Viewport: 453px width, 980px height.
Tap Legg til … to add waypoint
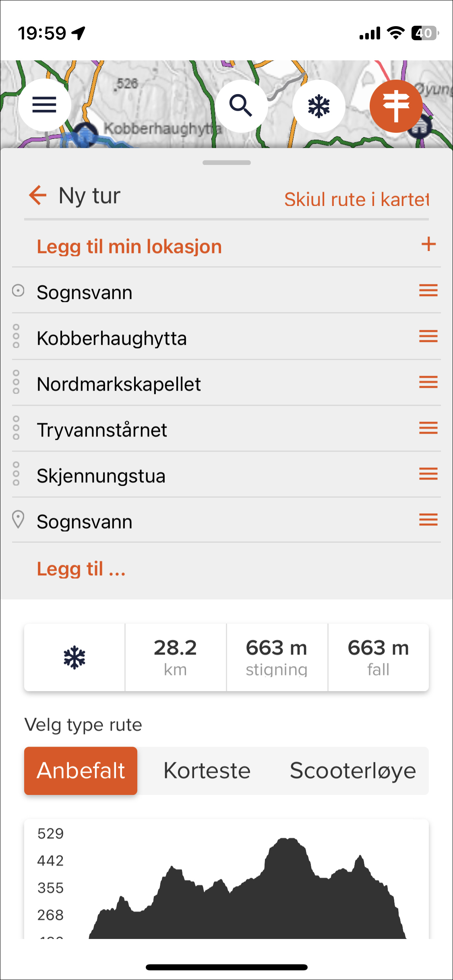click(x=81, y=569)
